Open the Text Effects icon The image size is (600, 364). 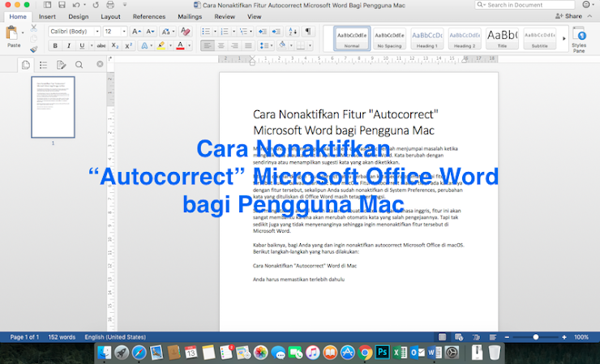144,45
